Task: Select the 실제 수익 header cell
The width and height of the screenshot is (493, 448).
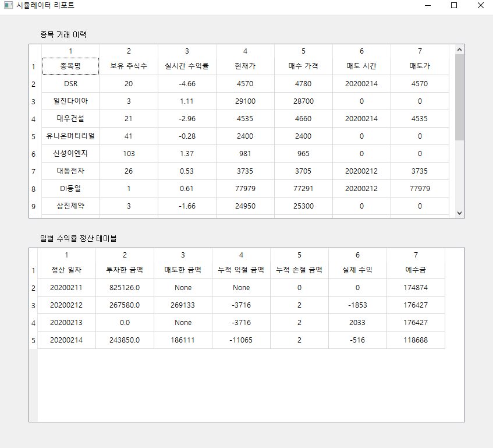Action: pos(357,270)
